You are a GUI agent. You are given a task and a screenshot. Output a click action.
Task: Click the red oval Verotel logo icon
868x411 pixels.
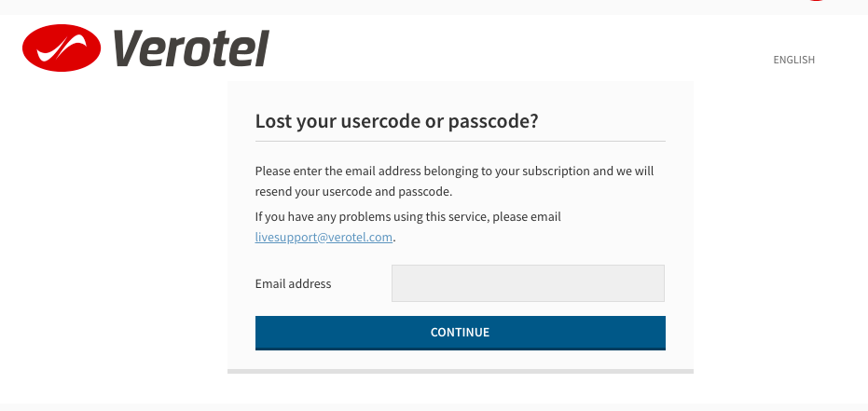tap(62, 48)
